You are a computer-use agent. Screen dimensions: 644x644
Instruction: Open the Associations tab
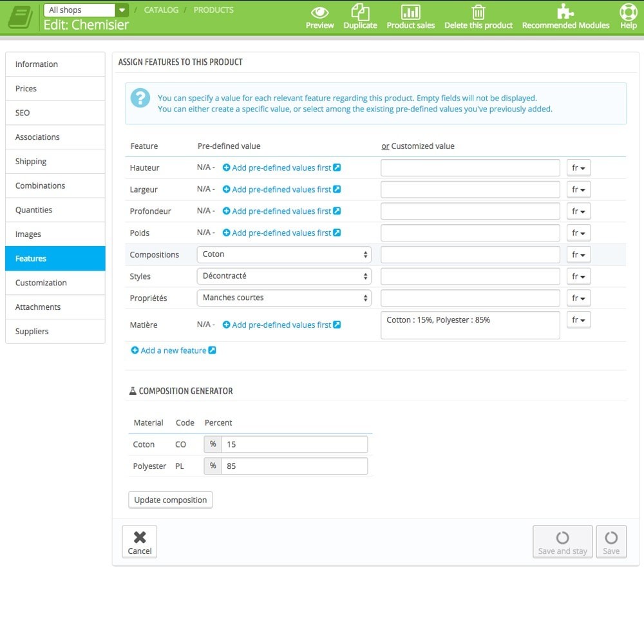pos(55,137)
